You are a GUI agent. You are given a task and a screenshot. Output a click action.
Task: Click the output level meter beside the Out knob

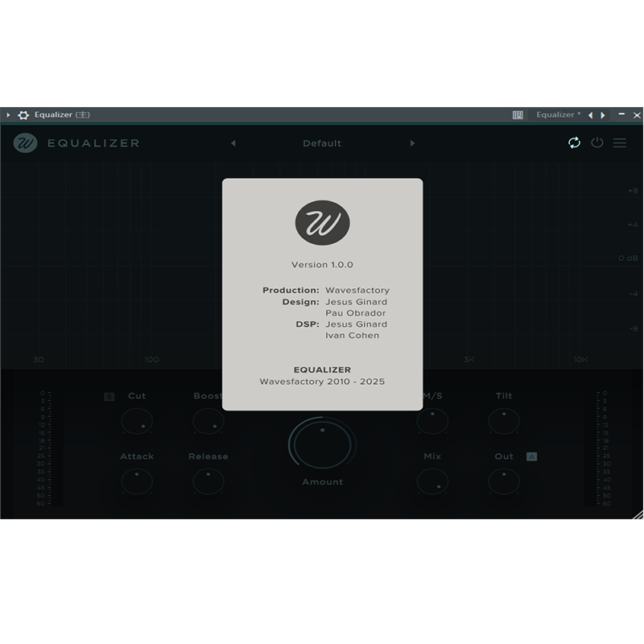click(598, 448)
